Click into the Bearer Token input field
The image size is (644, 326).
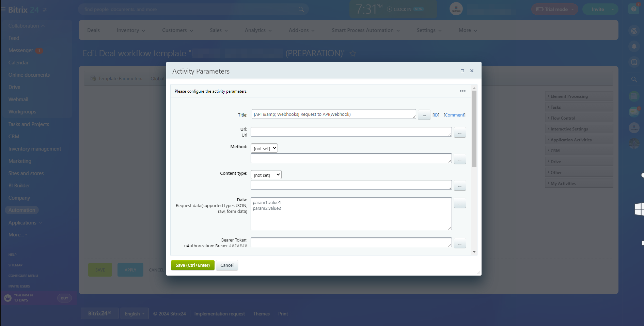click(x=351, y=243)
